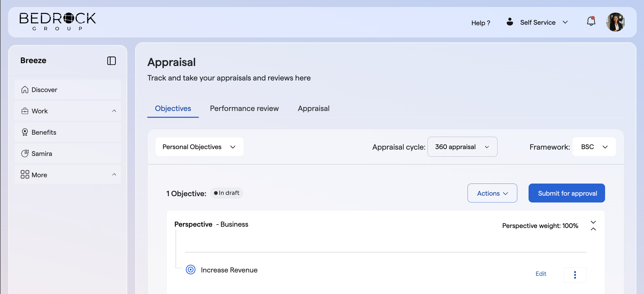Open Samira in the sidebar

coord(68,154)
